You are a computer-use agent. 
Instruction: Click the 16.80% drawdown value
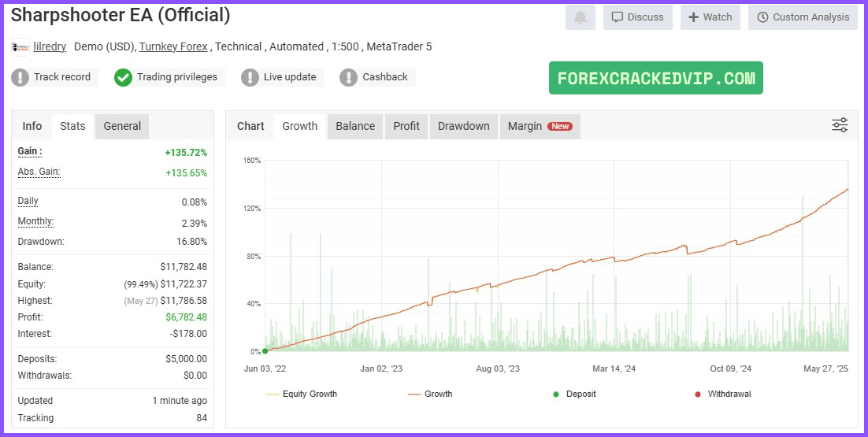[193, 242]
